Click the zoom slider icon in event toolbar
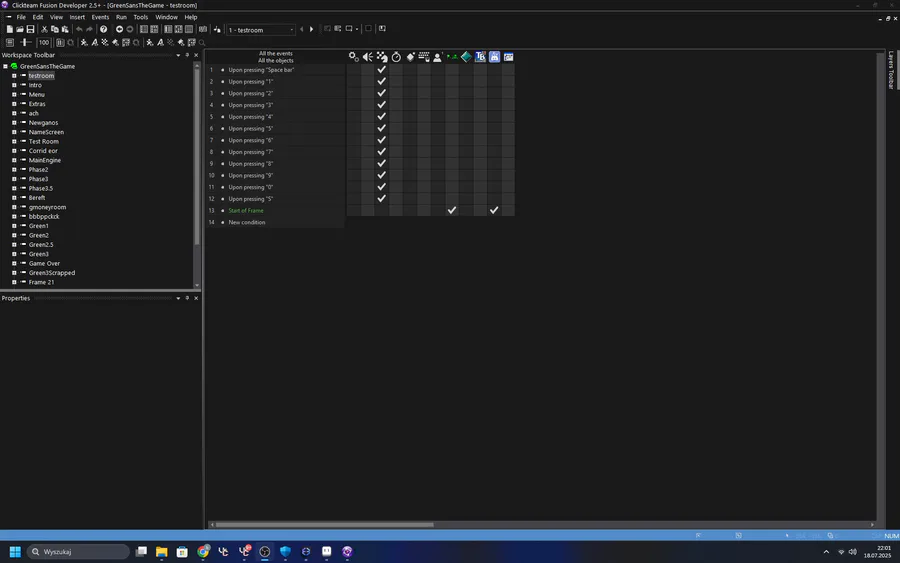 (x=26, y=42)
